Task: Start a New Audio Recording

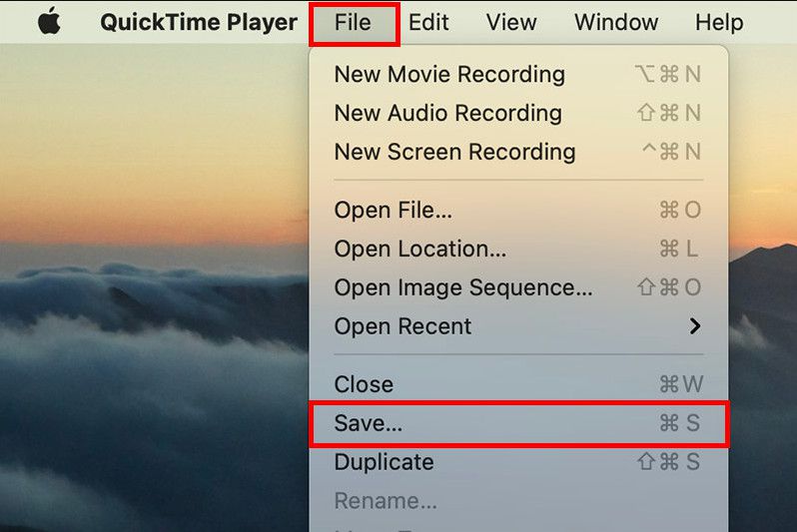Action: 518,113
